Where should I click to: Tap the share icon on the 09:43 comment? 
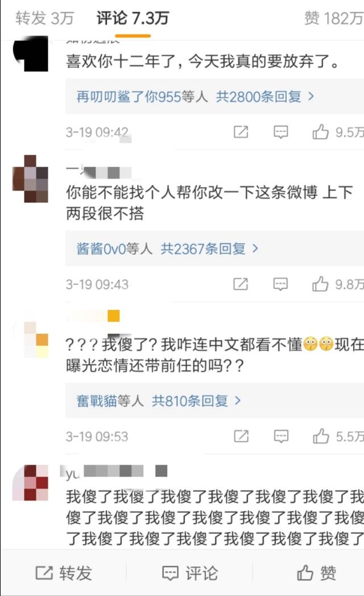point(241,284)
